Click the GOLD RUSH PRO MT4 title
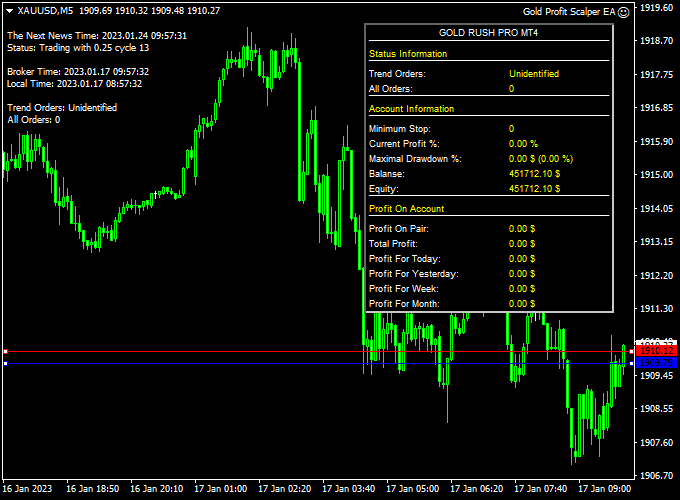This screenshot has width=680, height=500. tap(488, 33)
